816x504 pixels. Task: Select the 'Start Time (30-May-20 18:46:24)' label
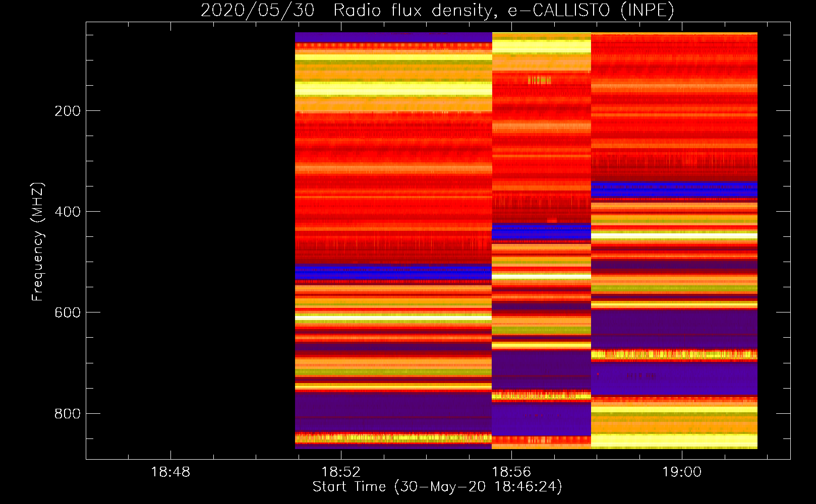[x=437, y=487]
